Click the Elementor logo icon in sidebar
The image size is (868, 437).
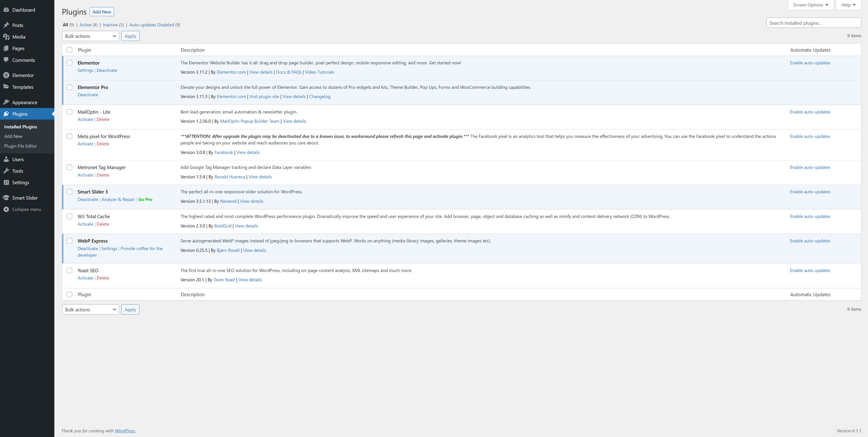tap(6, 75)
